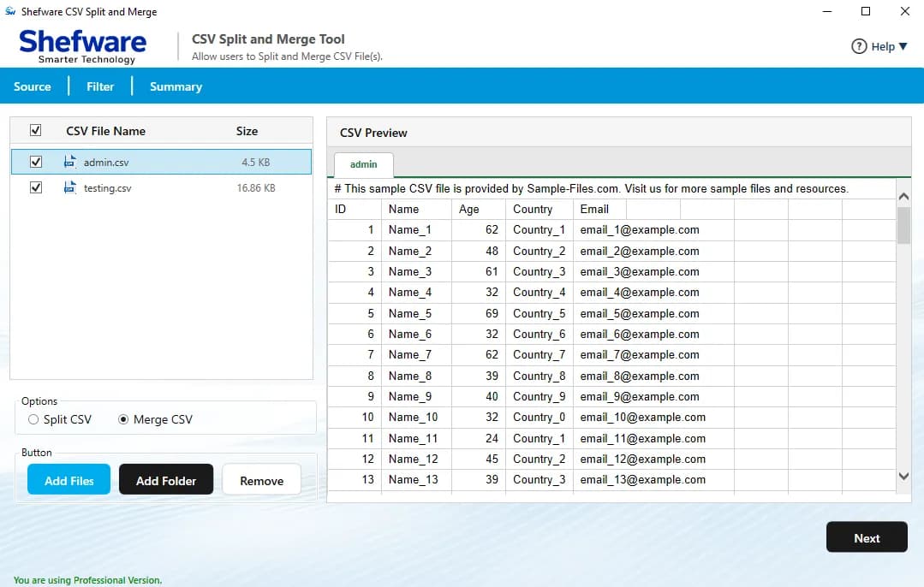Viewport: 924px width, 587px height.
Task: Click the sample CSV comment line
Action: [x=591, y=189]
